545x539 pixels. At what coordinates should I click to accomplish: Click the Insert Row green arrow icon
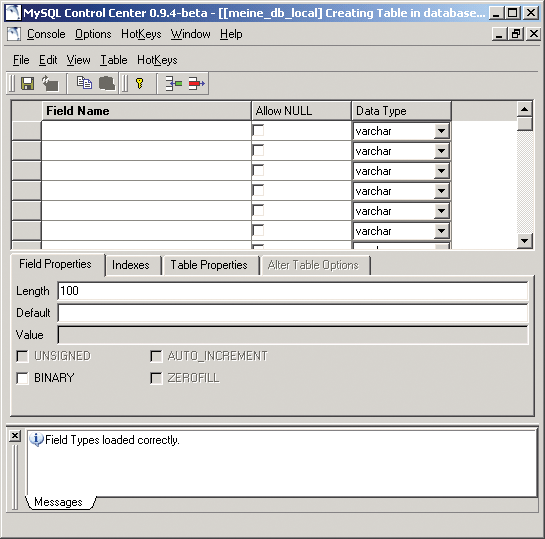[173, 83]
